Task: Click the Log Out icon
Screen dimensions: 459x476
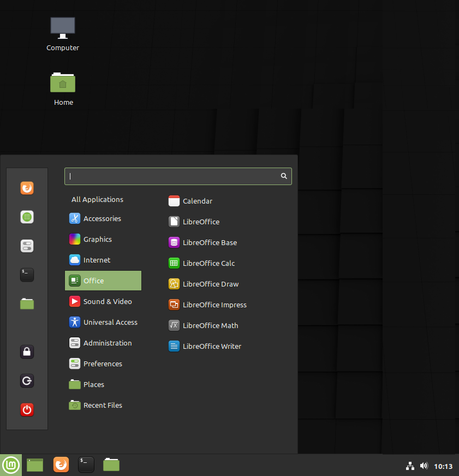Action: point(27,381)
